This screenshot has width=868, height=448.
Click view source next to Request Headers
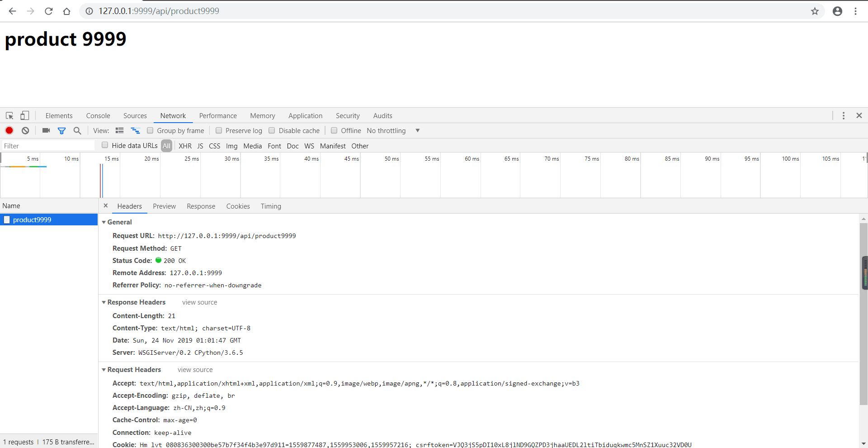point(194,370)
